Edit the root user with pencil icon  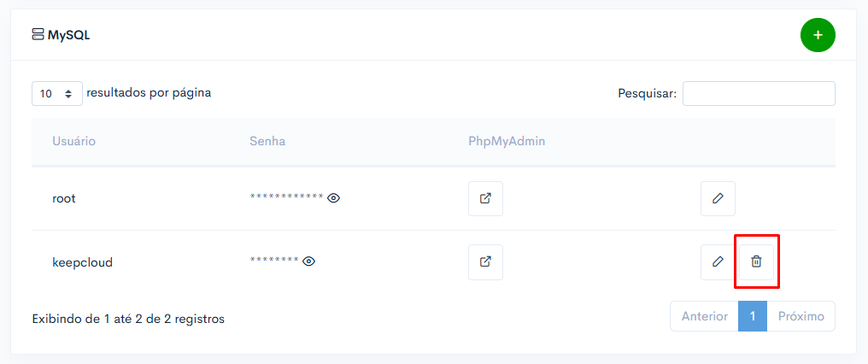tap(718, 198)
